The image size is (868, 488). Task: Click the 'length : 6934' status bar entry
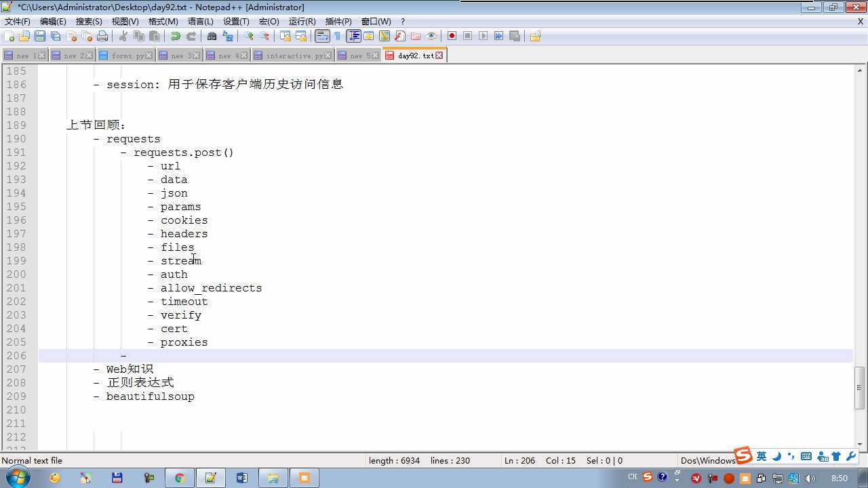pyautogui.click(x=394, y=461)
